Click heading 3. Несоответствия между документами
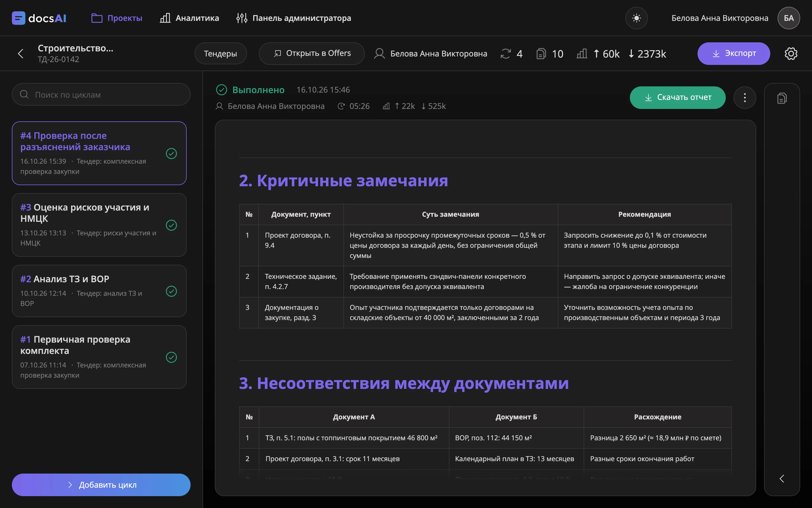The image size is (812, 508). 404,383
